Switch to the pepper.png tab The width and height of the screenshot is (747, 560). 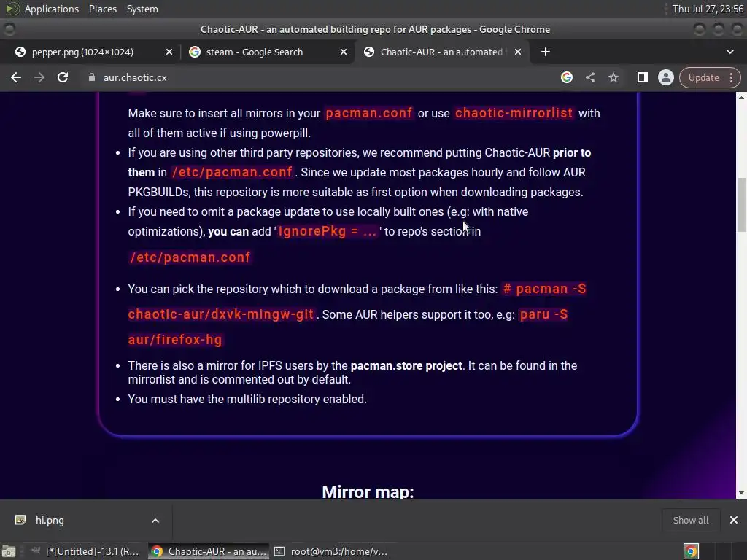point(82,52)
